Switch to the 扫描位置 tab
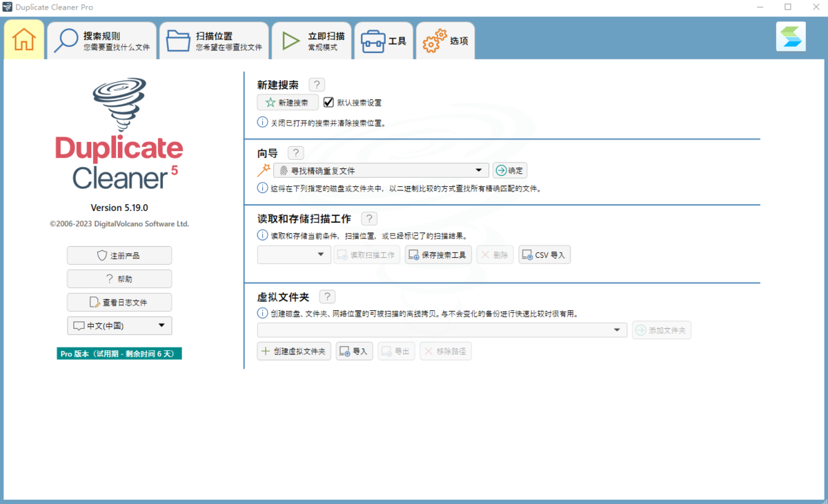 pos(214,41)
